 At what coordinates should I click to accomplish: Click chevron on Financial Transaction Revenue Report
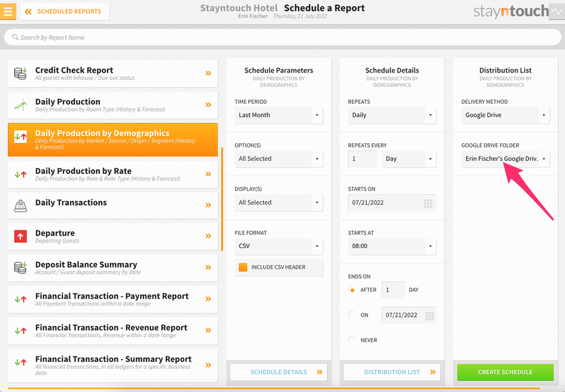point(208,330)
